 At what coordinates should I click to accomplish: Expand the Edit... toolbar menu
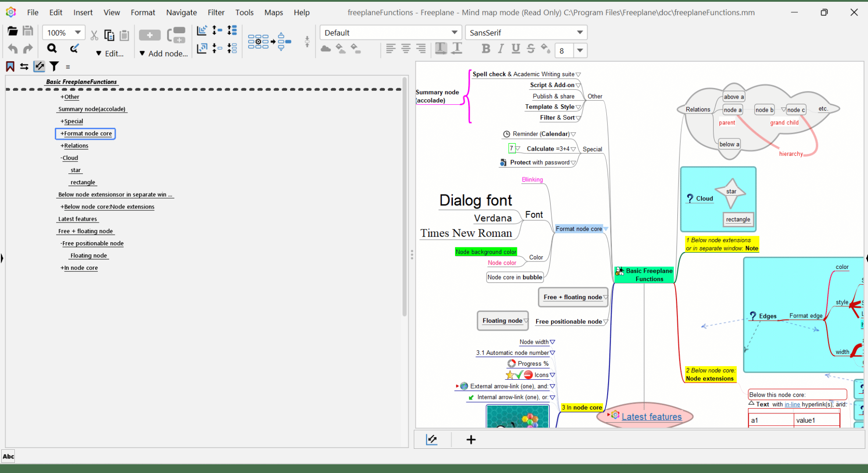pyautogui.click(x=110, y=53)
